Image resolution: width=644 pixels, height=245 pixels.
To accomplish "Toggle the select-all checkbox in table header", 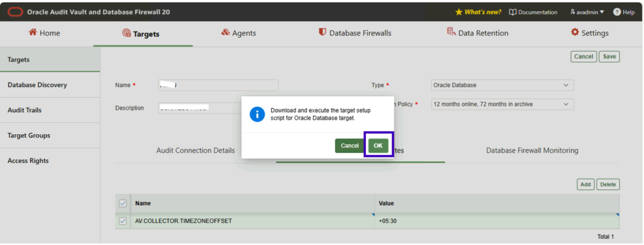I will pos(123,203).
